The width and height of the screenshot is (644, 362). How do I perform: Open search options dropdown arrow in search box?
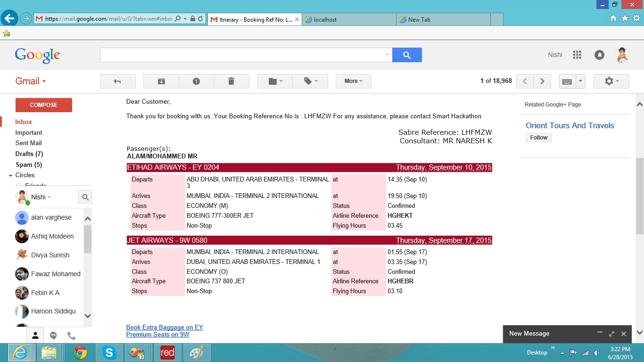pyautogui.click(x=387, y=55)
